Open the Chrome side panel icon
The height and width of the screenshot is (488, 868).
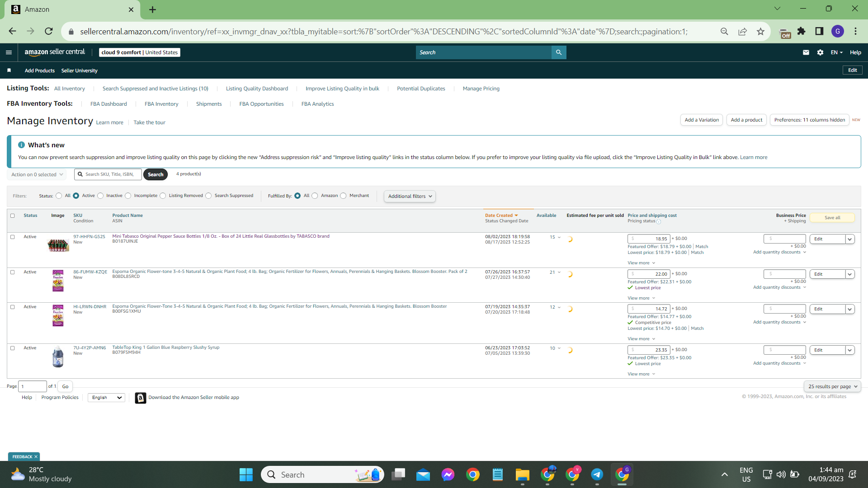pos(819,31)
